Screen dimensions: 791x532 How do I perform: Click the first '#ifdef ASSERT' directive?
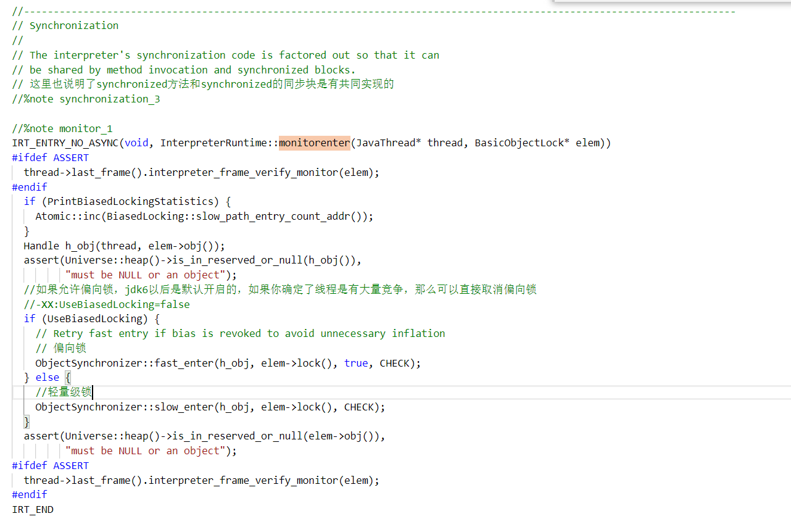tap(50, 158)
